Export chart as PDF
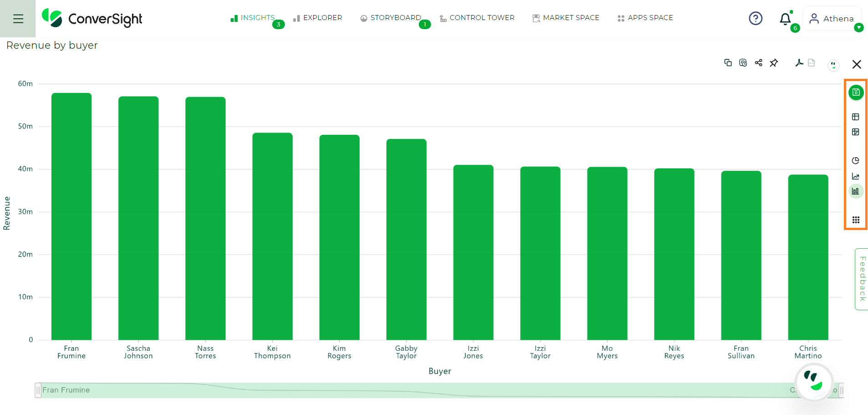The width and height of the screenshot is (868, 415). pyautogui.click(x=799, y=63)
